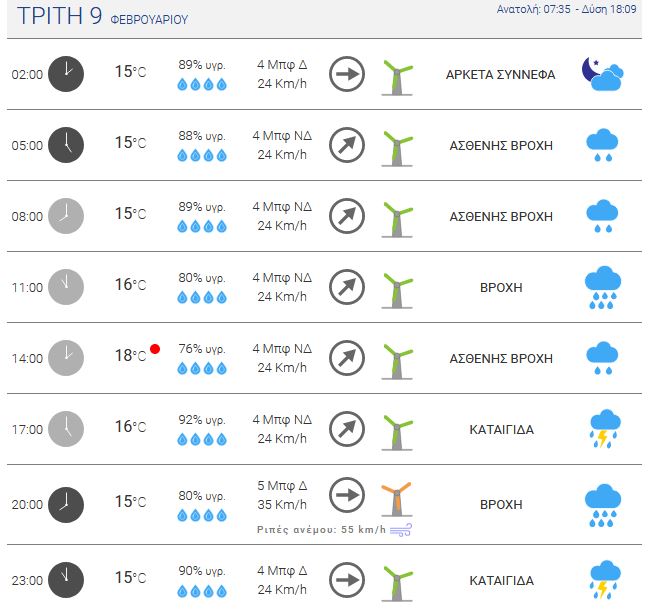Click the sunrise and sunset times text
The height and width of the screenshot is (610, 648).
click(x=567, y=9)
